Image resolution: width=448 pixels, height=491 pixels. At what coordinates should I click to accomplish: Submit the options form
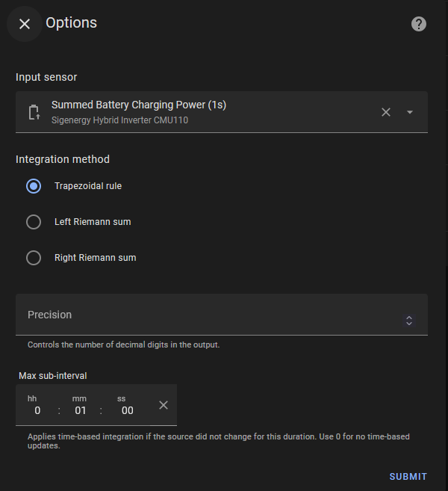point(408,477)
